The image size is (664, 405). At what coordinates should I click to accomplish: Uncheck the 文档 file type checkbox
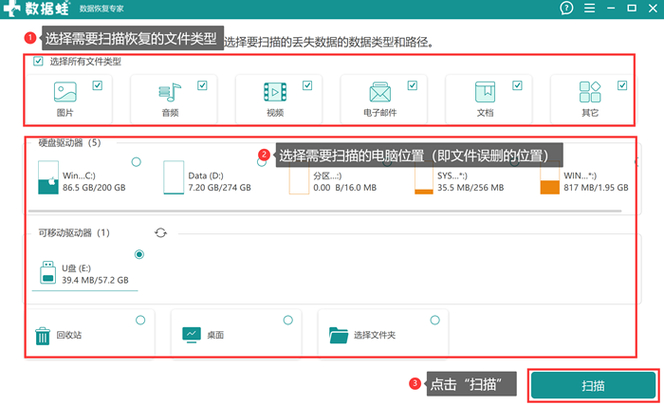pos(517,86)
